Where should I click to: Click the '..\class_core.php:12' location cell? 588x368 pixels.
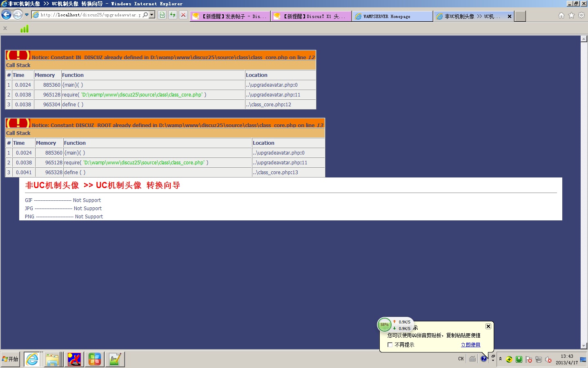pos(281,105)
